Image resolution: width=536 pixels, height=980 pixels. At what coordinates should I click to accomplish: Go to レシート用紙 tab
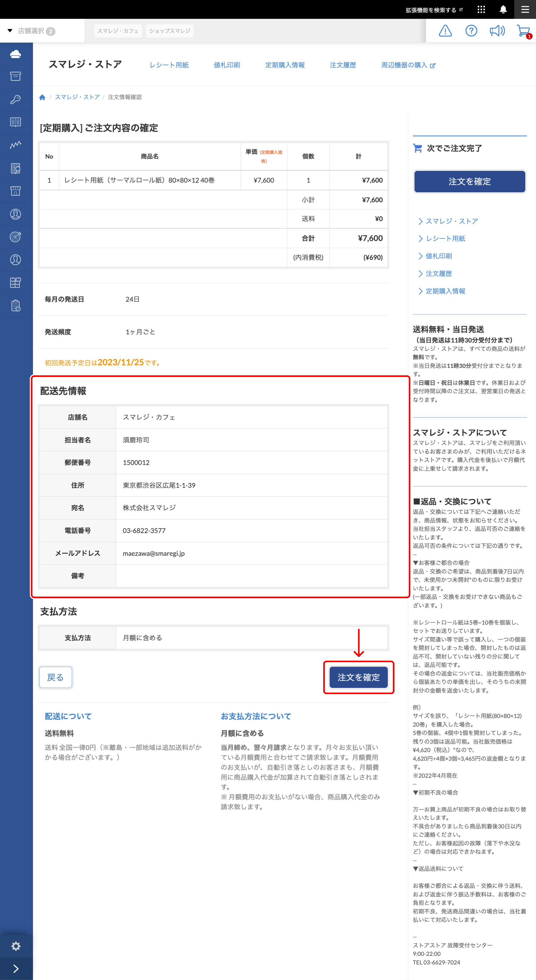(169, 65)
